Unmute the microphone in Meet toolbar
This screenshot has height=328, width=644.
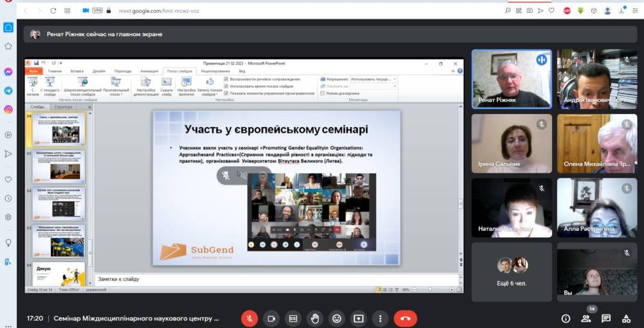tap(250, 318)
